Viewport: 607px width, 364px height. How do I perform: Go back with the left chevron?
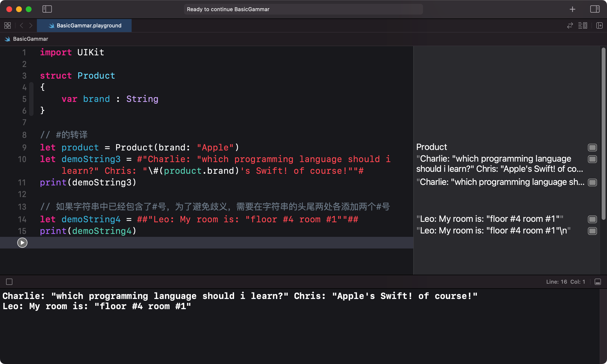(22, 25)
